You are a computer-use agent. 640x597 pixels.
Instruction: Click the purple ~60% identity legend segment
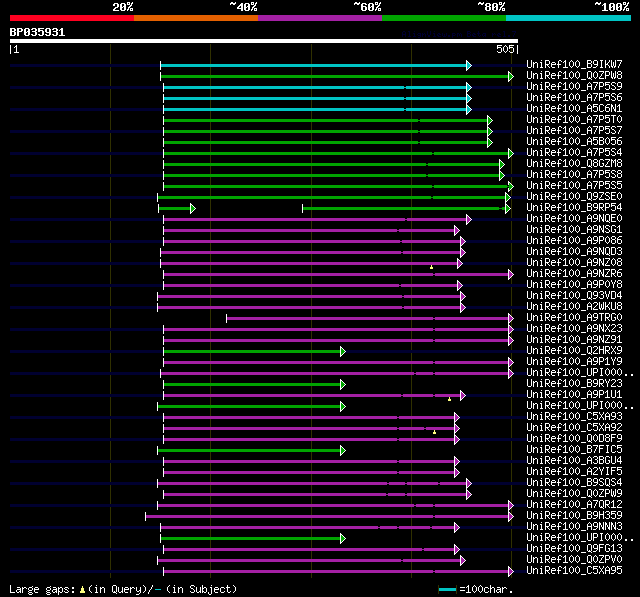320,18
